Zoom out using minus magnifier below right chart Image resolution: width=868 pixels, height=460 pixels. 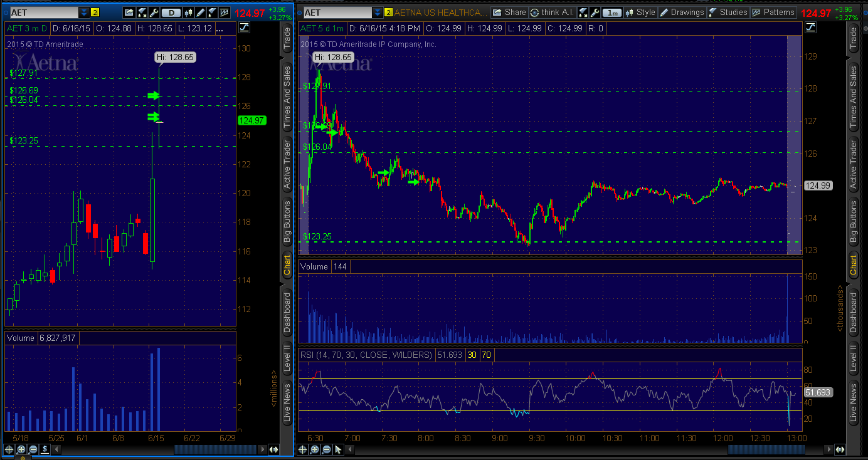[326, 449]
